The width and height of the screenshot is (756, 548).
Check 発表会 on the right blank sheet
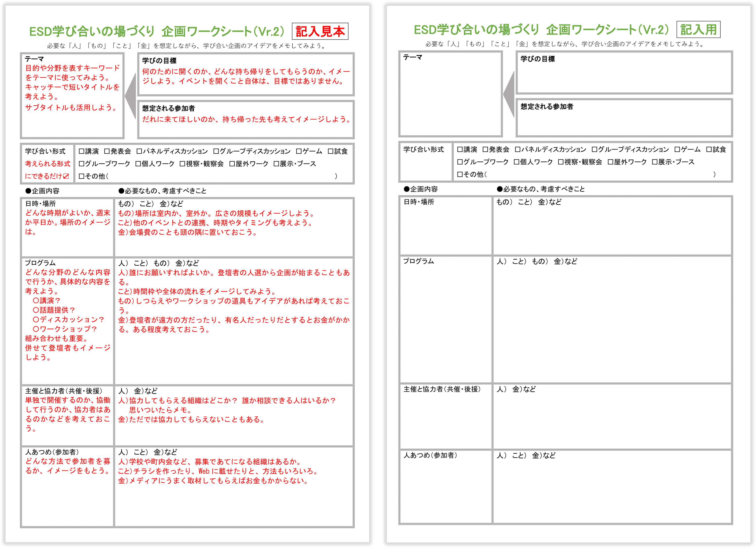pos(485,149)
